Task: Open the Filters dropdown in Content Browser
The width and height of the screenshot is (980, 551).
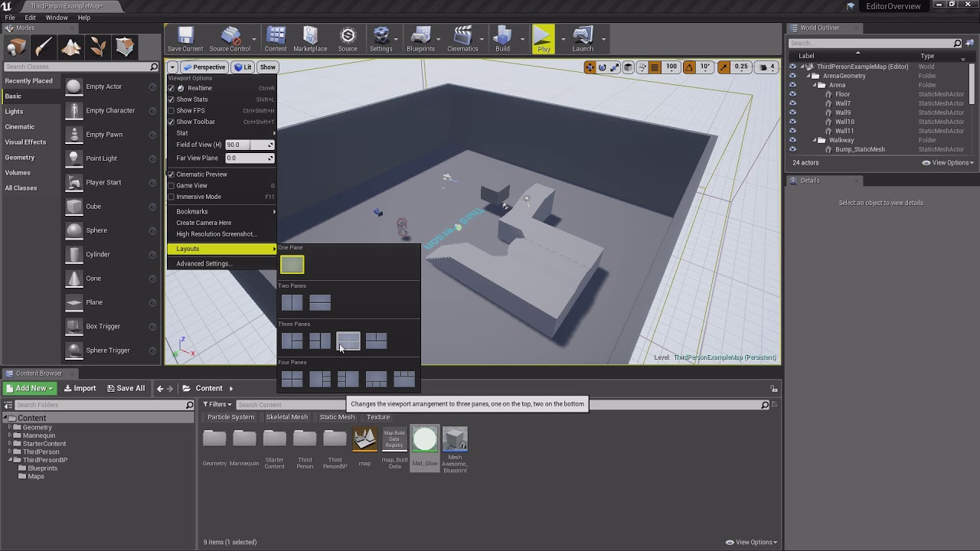Action: pos(217,404)
